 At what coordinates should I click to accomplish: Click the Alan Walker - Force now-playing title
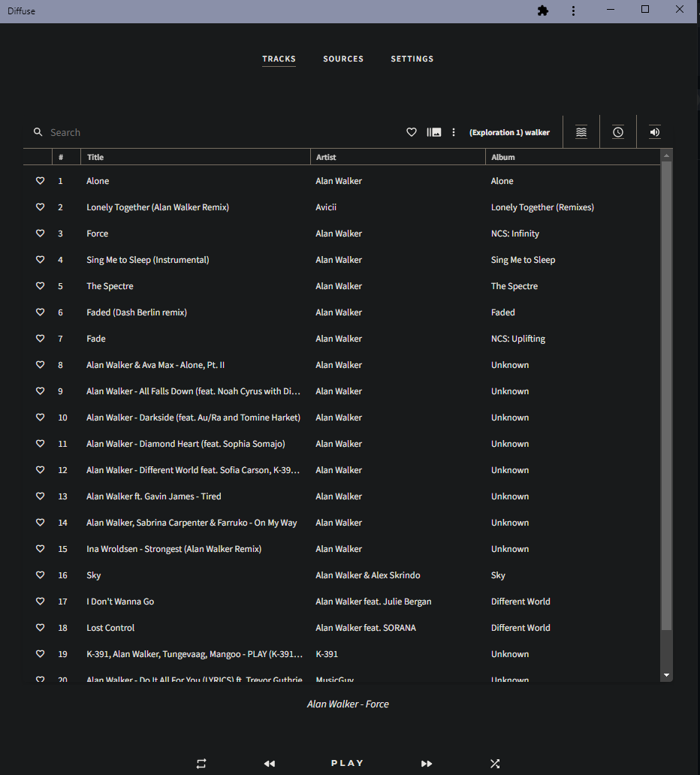coord(348,704)
